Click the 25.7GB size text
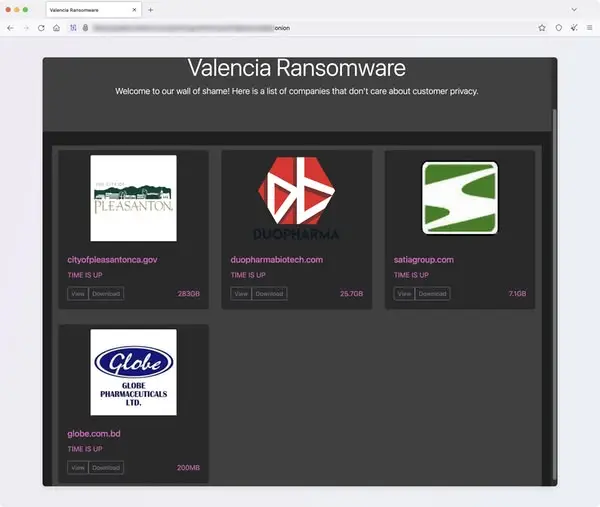600x507 pixels. (352, 294)
